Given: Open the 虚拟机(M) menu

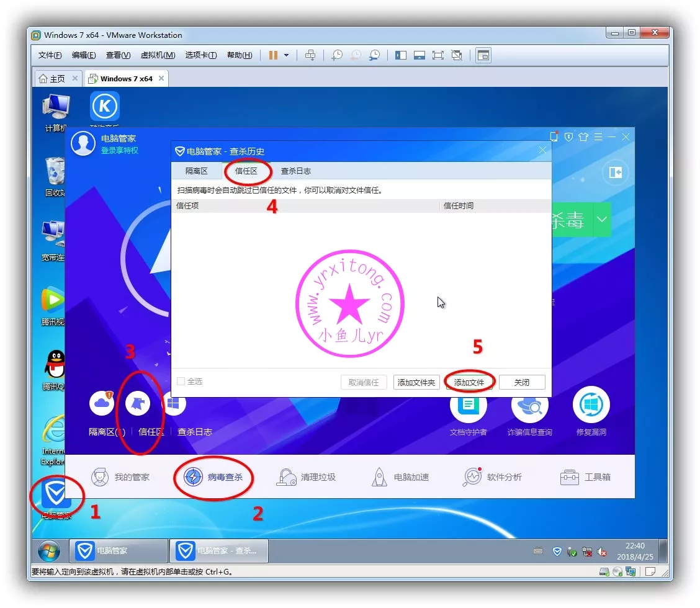Looking at the screenshot, I should click(158, 55).
